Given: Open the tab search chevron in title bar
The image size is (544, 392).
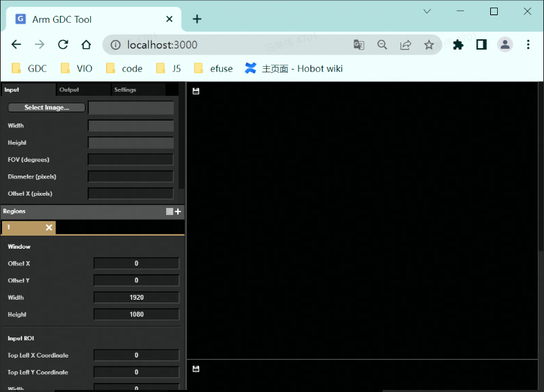Looking at the screenshot, I should click(427, 11).
